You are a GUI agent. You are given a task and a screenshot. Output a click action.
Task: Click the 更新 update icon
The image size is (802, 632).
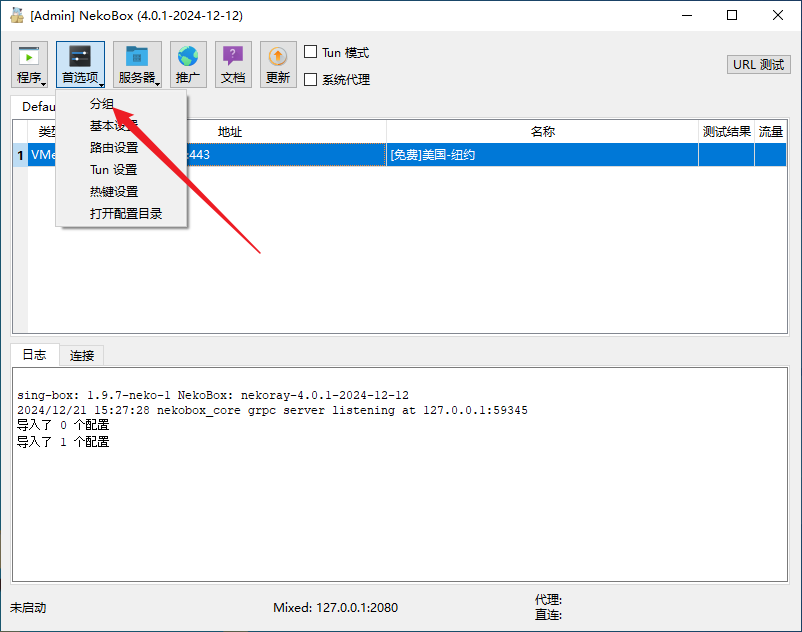point(278,65)
